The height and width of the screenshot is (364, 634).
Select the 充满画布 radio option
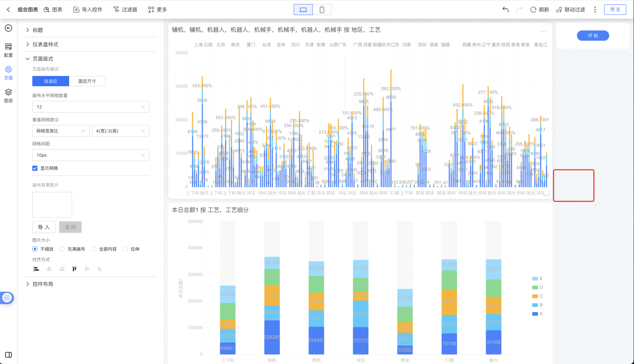[62, 249]
